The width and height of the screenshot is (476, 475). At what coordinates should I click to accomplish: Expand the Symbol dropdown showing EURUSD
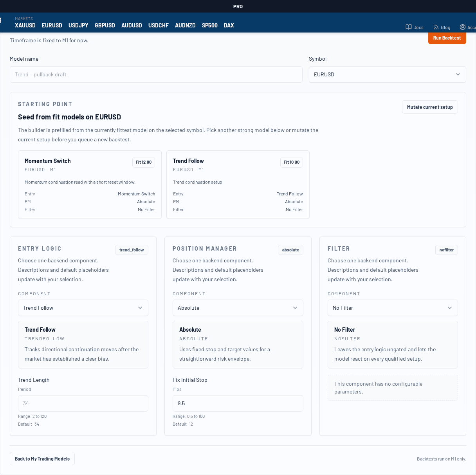387,74
